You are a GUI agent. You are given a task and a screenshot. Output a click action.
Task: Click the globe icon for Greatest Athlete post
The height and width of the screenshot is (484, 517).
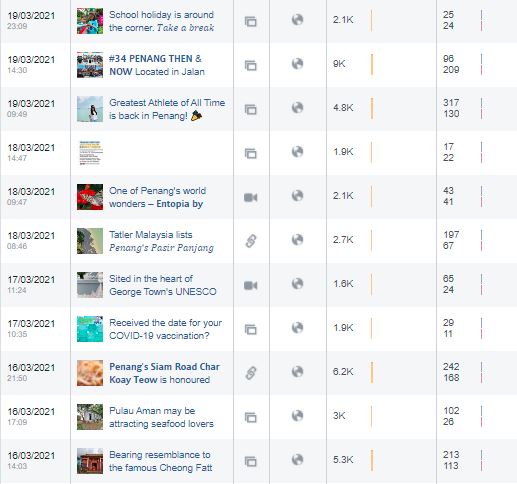pos(297,108)
